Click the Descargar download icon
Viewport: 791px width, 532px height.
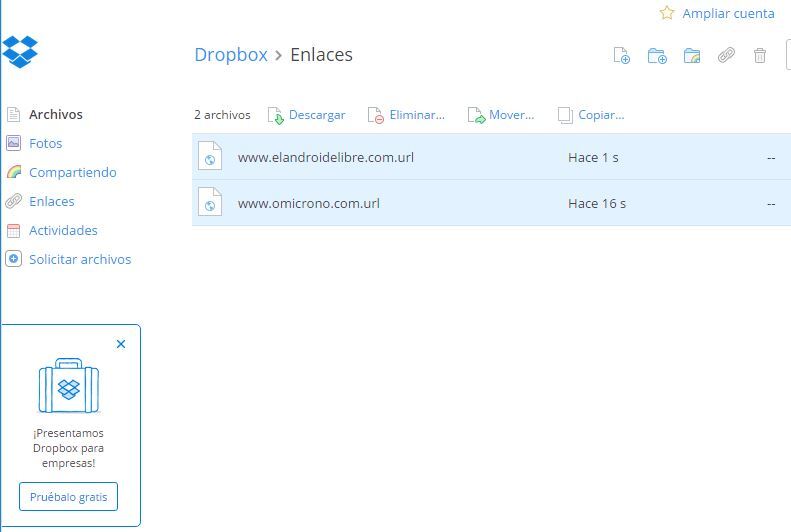tap(275, 115)
